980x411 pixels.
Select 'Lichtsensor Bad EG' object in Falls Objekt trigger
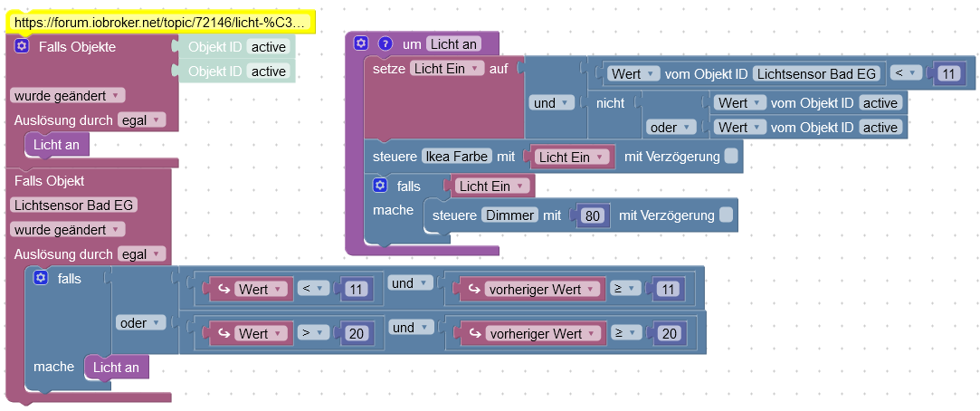click(74, 205)
